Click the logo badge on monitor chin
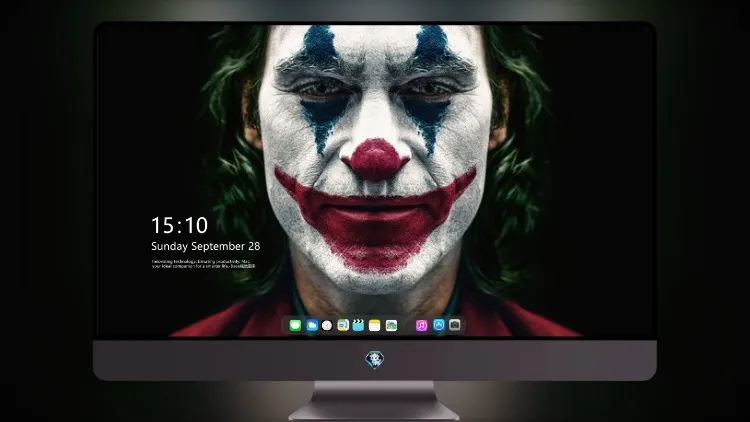The image size is (750, 422). click(x=375, y=360)
